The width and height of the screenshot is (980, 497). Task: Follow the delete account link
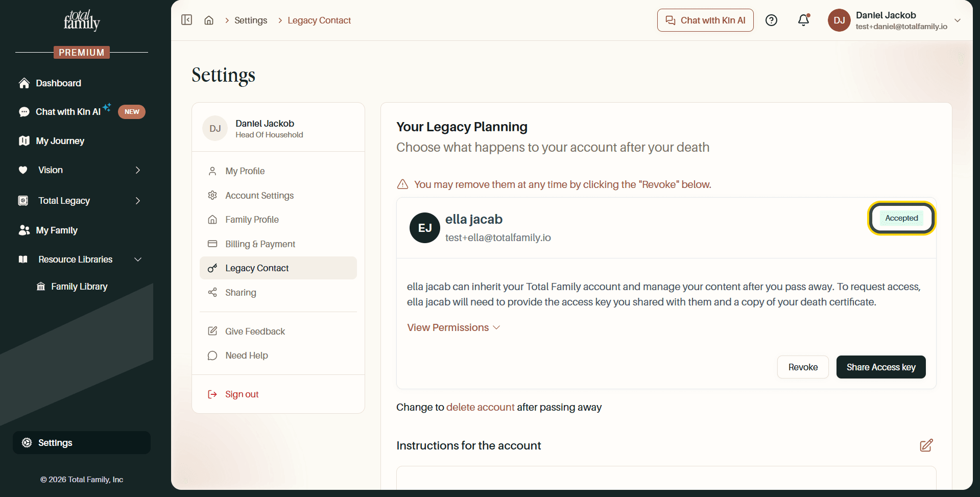click(x=481, y=407)
